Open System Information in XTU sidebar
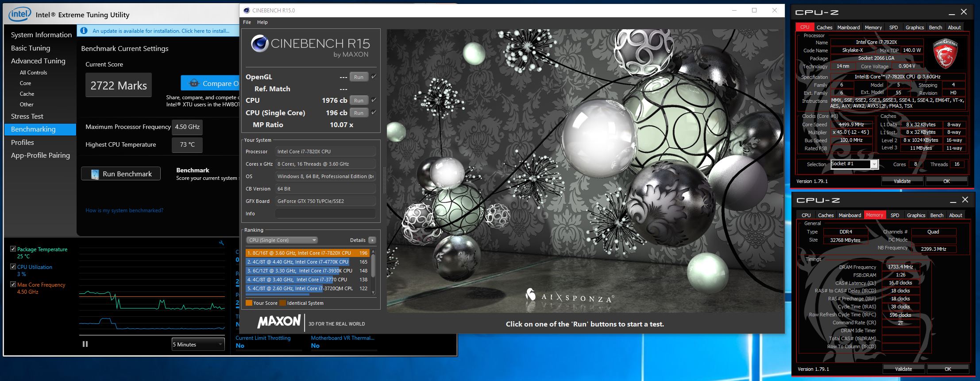The height and width of the screenshot is (381, 980). click(41, 35)
